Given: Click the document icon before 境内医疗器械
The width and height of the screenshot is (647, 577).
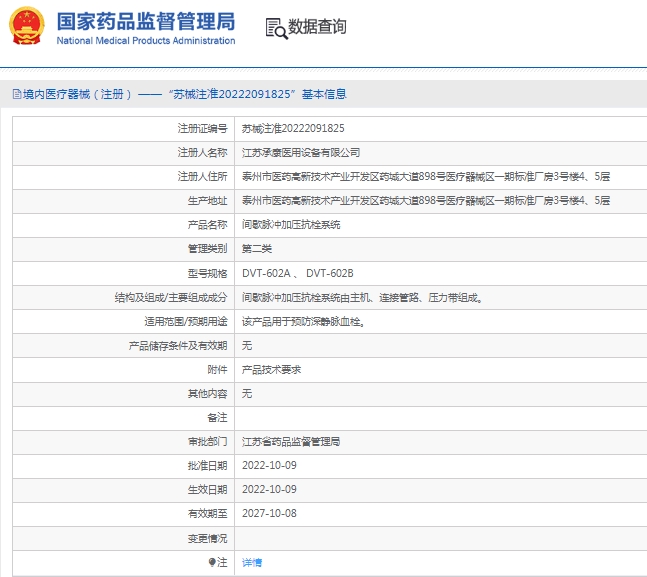Looking at the screenshot, I should coord(17,94).
